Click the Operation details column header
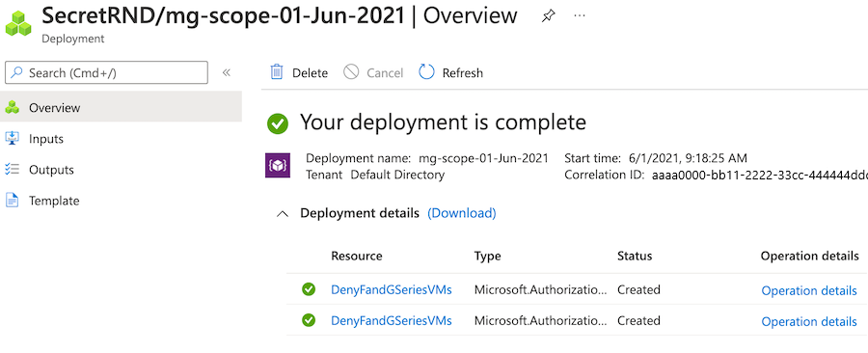The width and height of the screenshot is (868, 353). tap(809, 257)
